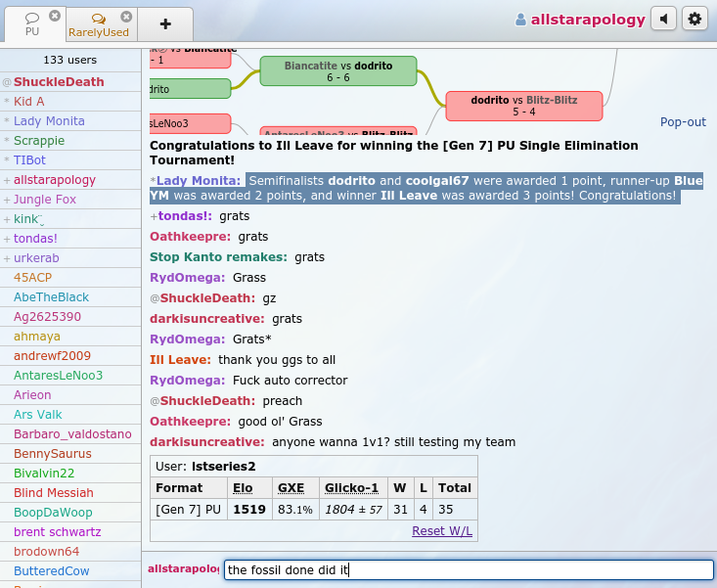The width and height of the screenshot is (717, 588).
Task: Click the Ill Leave username in chat
Action: point(180,360)
